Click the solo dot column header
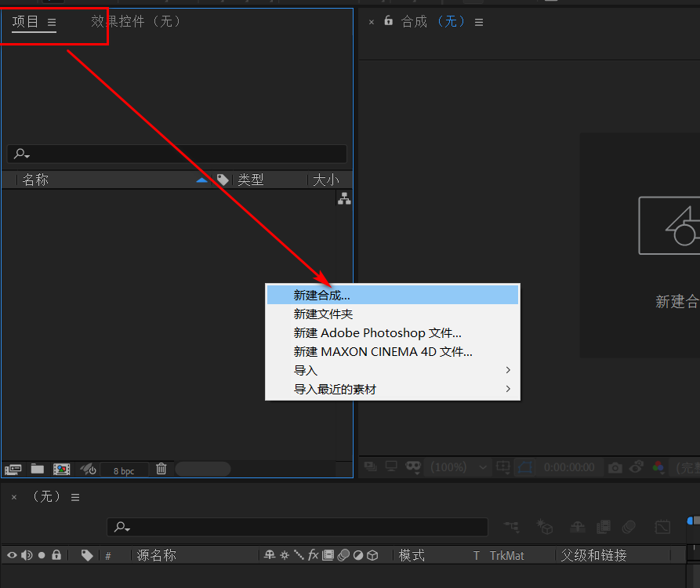The image size is (700, 588). [x=42, y=555]
